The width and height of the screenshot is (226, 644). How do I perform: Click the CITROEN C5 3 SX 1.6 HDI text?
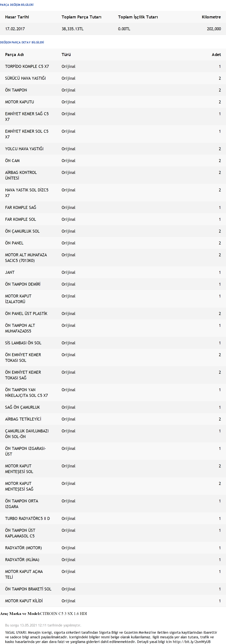coord(63,613)
